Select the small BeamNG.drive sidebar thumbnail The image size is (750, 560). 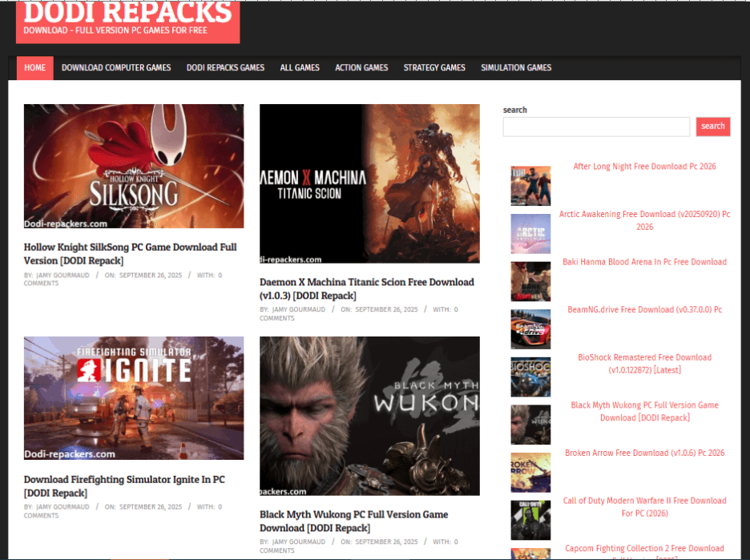(530, 329)
